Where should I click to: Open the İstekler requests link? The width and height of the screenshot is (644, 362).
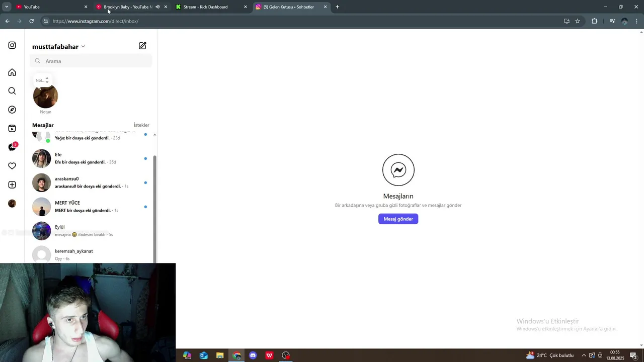point(141,125)
